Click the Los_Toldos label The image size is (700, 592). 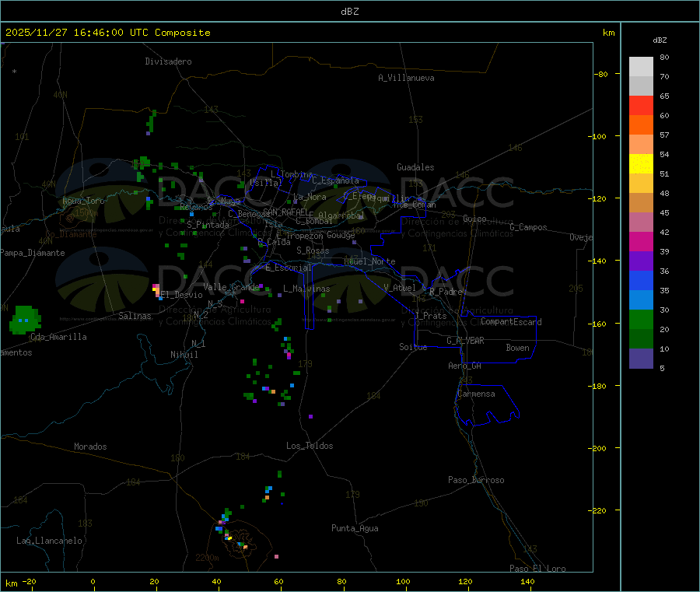click(310, 446)
